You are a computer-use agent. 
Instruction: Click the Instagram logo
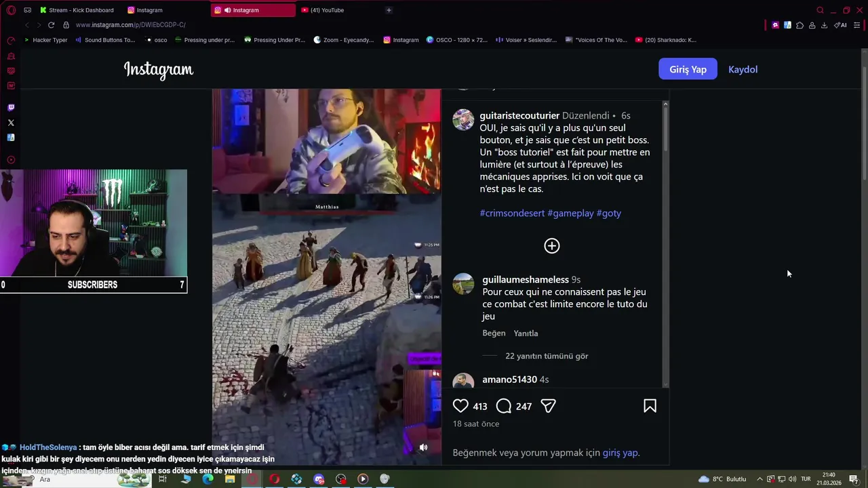click(159, 70)
